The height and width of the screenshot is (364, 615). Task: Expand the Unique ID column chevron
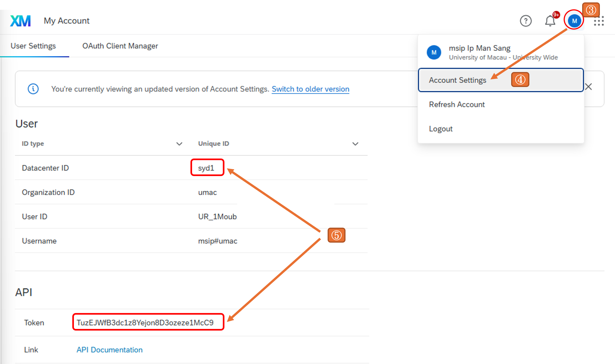[x=355, y=144]
